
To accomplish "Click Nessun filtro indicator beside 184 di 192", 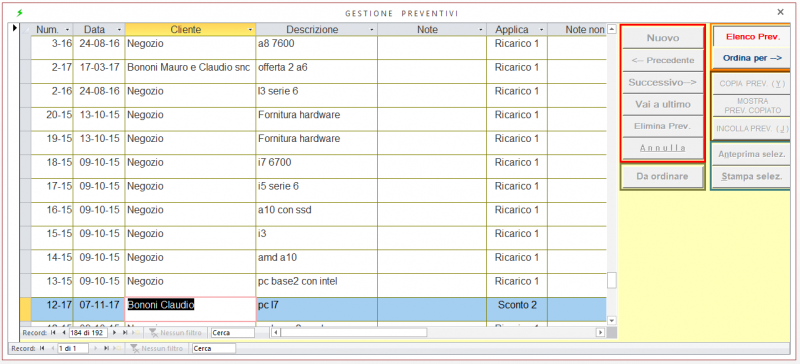I will pos(176,333).
